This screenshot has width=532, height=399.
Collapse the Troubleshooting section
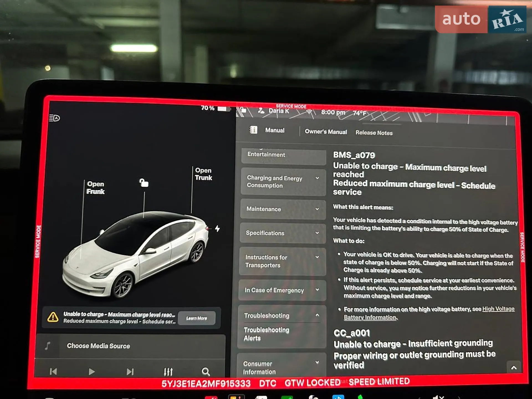pos(282,315)
